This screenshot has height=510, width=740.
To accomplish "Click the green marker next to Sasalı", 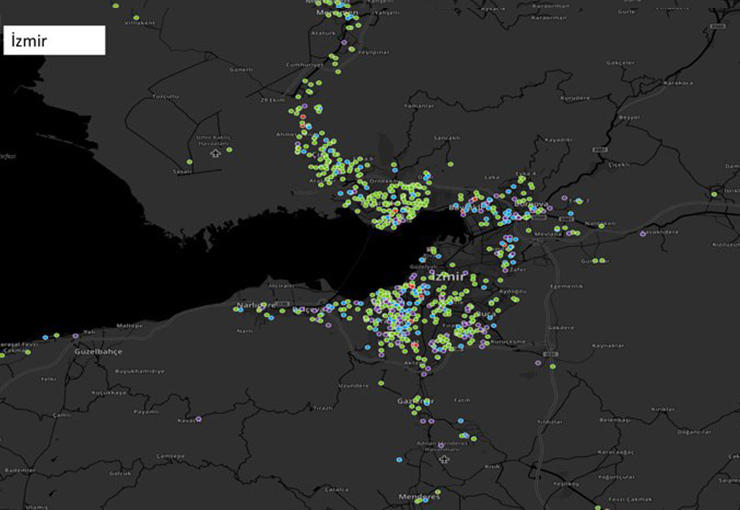I will tap(189, 162).
